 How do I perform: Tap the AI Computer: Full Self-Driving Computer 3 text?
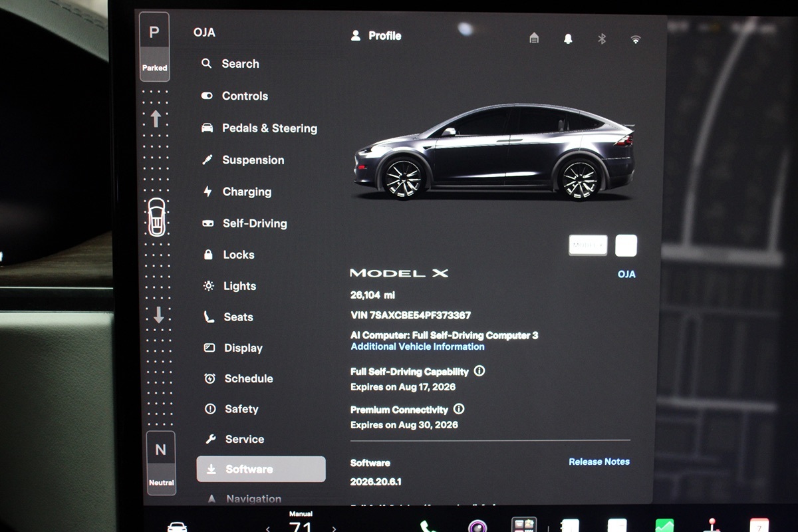(x=444, y=335)
